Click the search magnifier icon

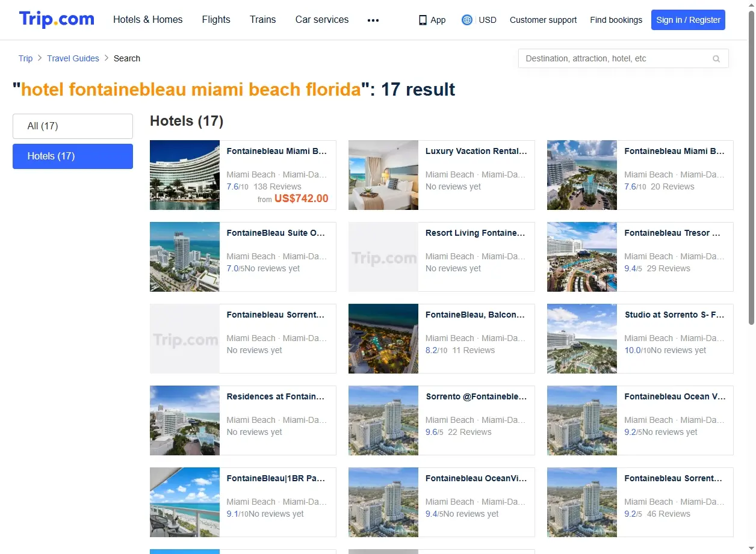point(716,59)
